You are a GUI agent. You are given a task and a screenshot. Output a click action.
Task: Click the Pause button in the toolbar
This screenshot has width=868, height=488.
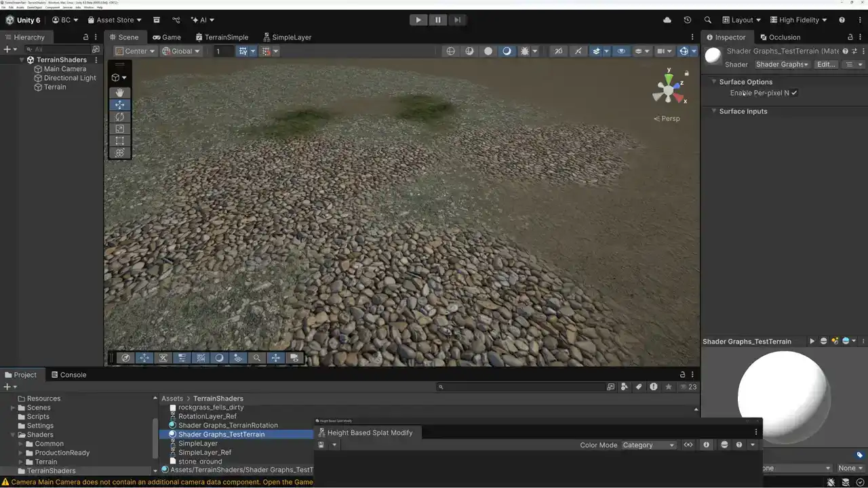[x=438, y=20]
